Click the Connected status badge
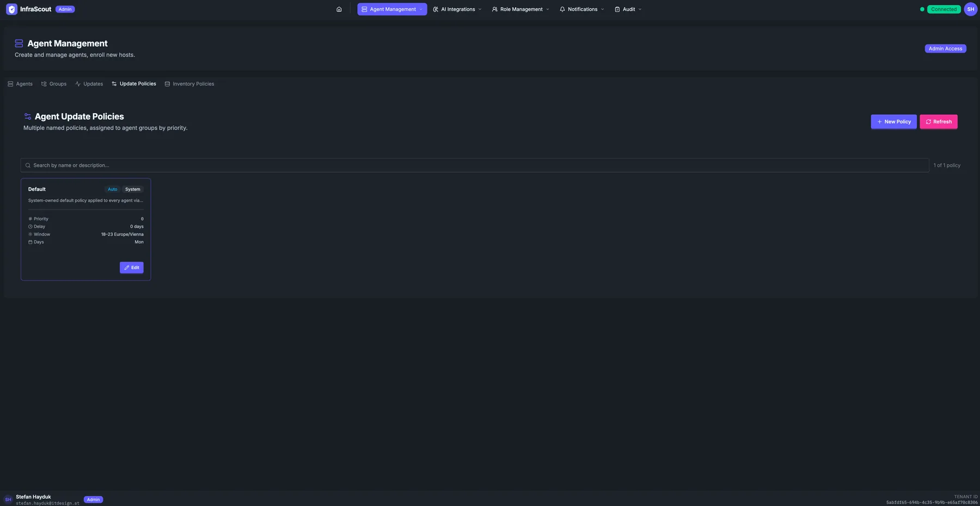The image size is (980, 506). [x=944, y=9]
